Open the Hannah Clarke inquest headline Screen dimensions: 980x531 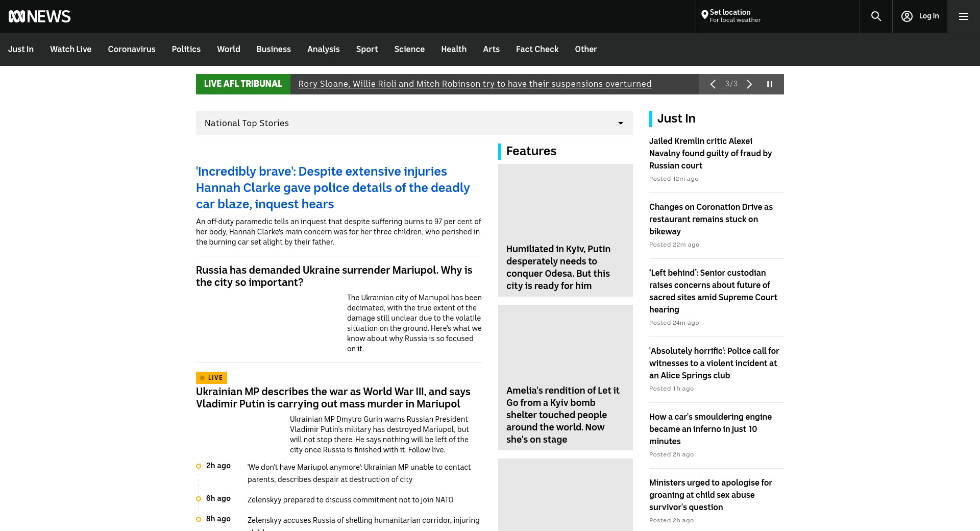tap(332, 187)
